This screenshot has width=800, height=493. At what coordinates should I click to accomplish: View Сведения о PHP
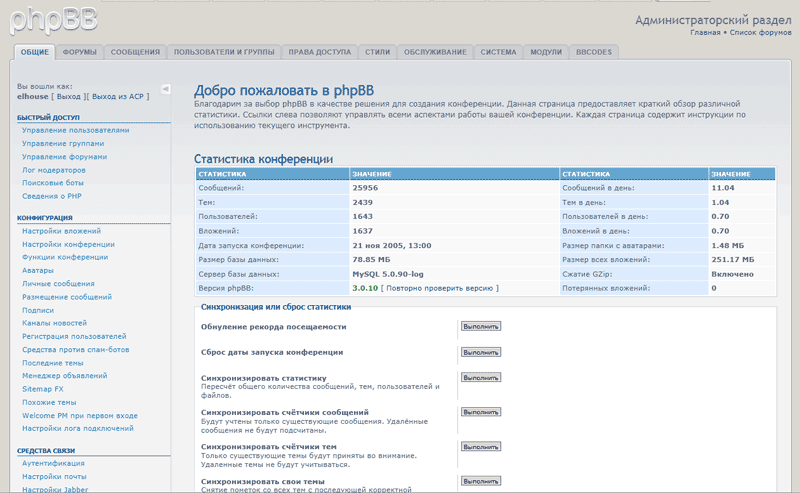point(52,196)
